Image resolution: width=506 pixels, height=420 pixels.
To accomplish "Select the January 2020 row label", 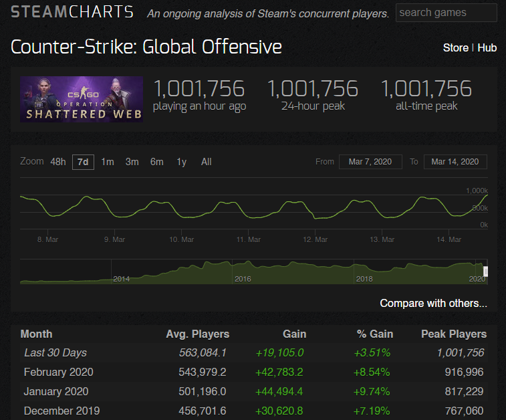I will (x=56, y=392).
